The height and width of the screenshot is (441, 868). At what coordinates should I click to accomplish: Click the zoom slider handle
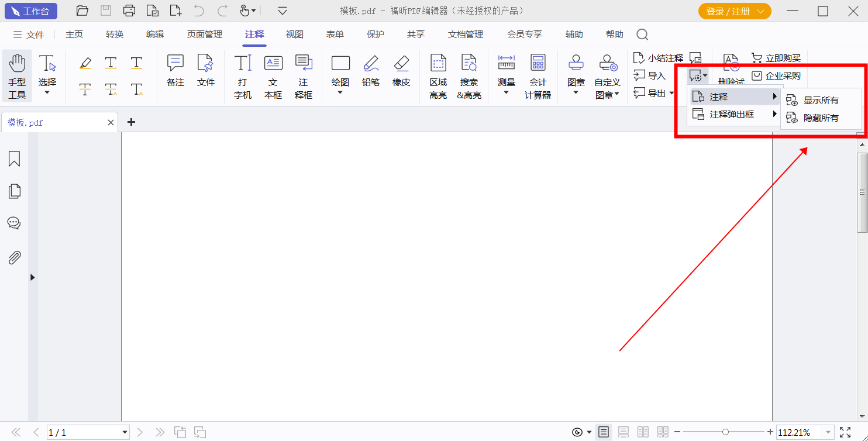725,432
